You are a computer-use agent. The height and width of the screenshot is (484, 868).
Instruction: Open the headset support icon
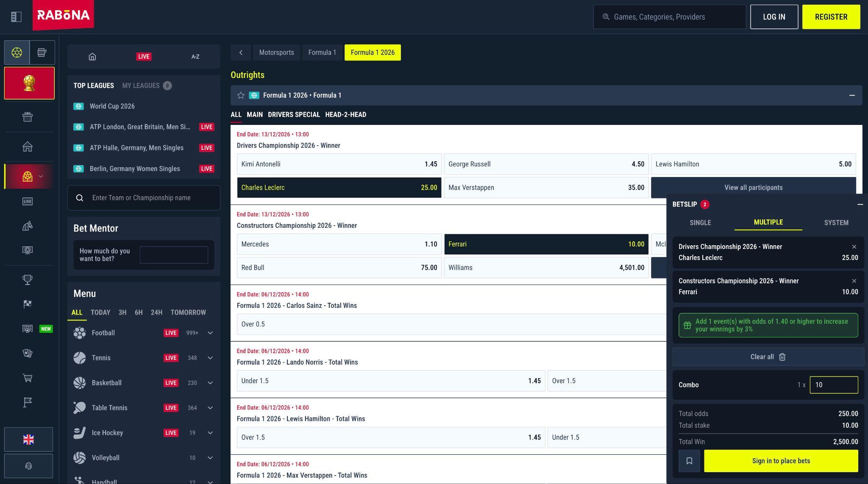[28, 466]
